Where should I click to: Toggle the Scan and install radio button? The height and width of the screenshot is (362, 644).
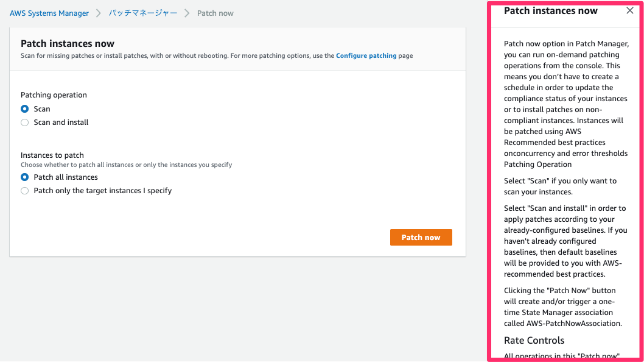coord(24,122)
